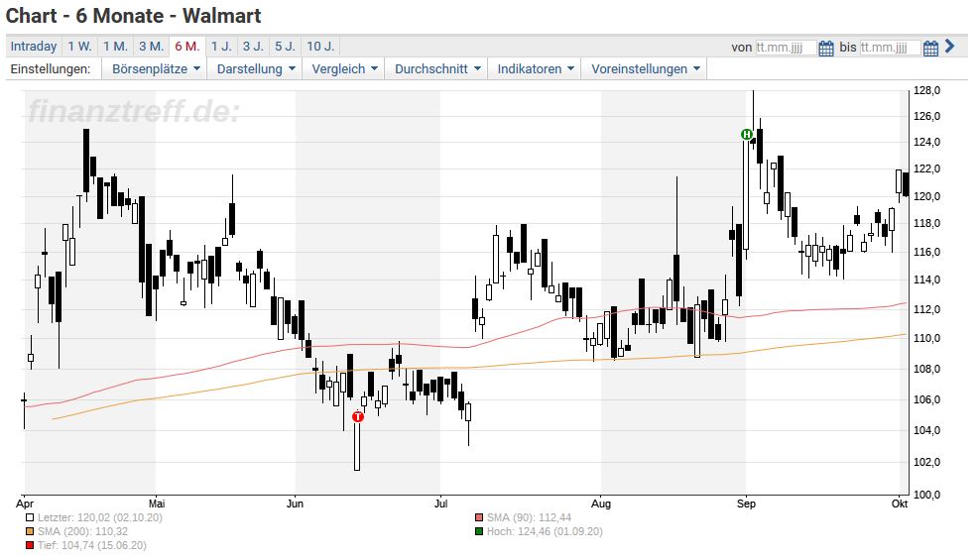Switch to Intraday timeframe
This screenshot has height=560, width=979.
34,47
